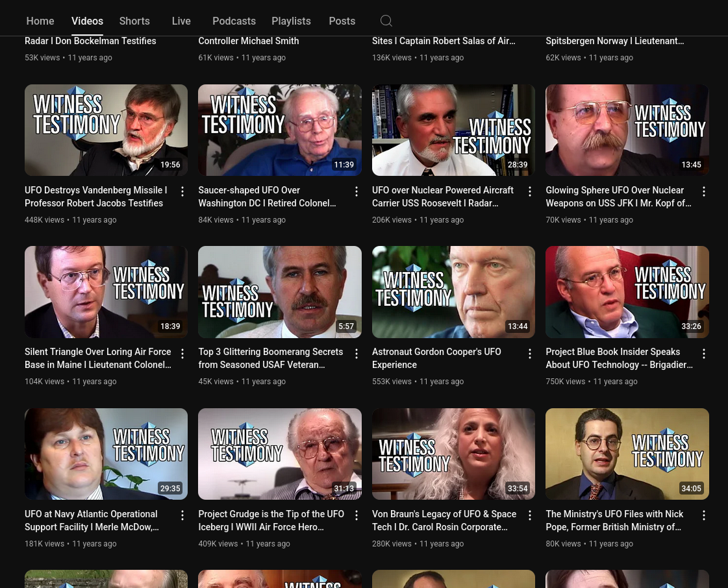Go to the Home tab

click(x=40, y=21)
